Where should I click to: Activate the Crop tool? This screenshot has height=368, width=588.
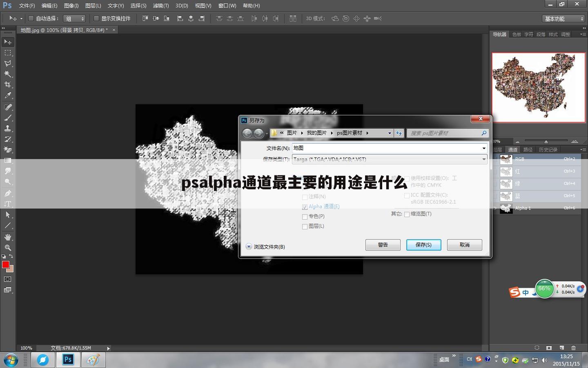(x=8, y=85)
